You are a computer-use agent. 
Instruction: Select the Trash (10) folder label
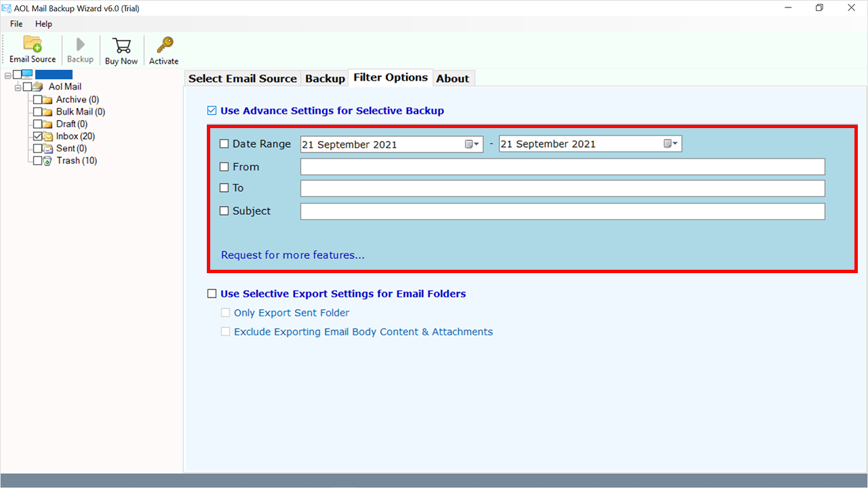tap(77, 161)
